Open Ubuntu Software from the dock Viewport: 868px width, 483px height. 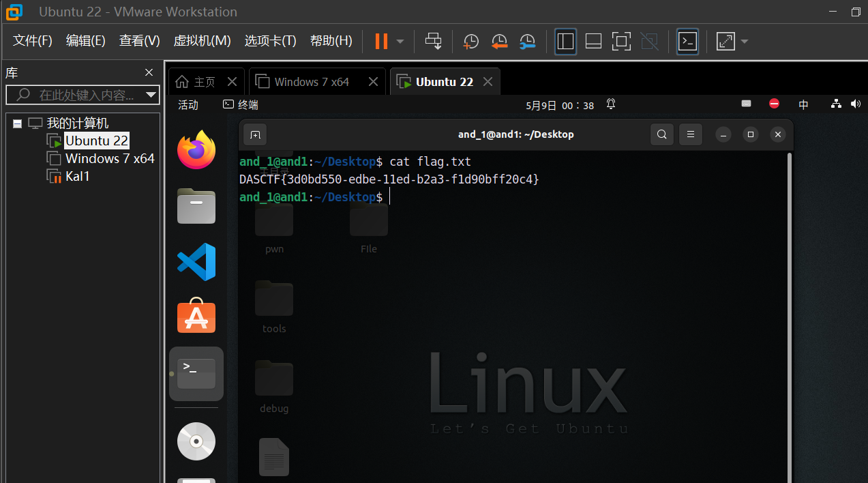click(x=196, y=316)
